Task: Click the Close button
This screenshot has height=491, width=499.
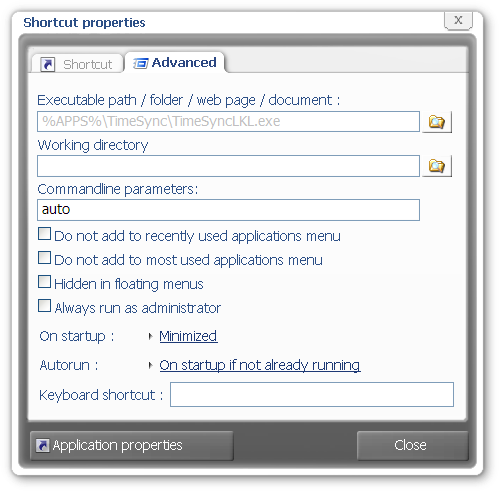Action: pos(412,446)
